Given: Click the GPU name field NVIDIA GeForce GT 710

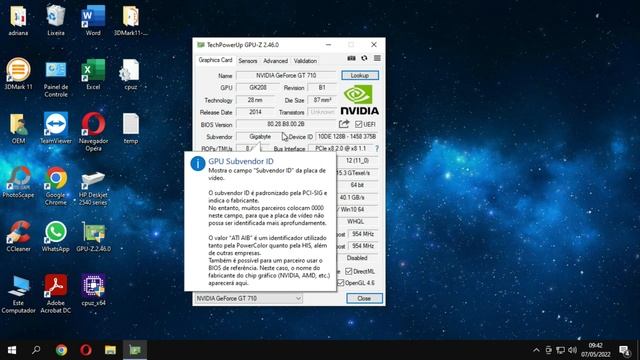Looking at the screenshot, I should click(286, 76).
